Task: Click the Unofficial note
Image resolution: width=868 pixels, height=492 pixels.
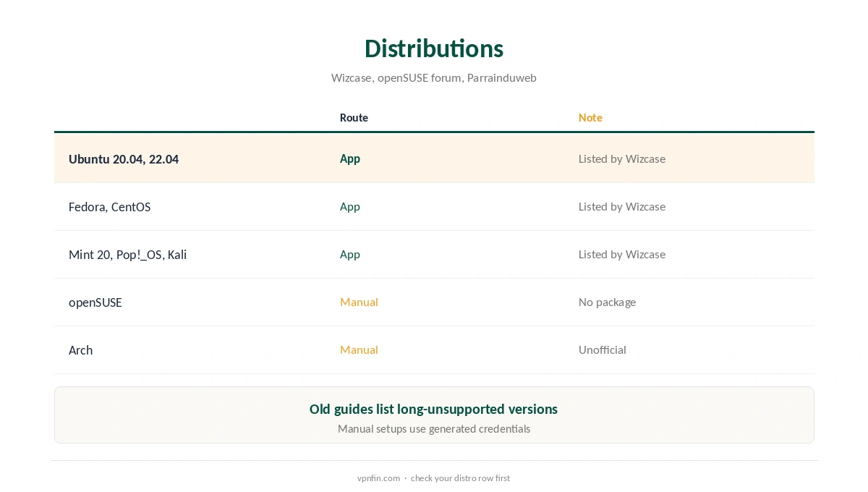Action: [x=603, y=349]
